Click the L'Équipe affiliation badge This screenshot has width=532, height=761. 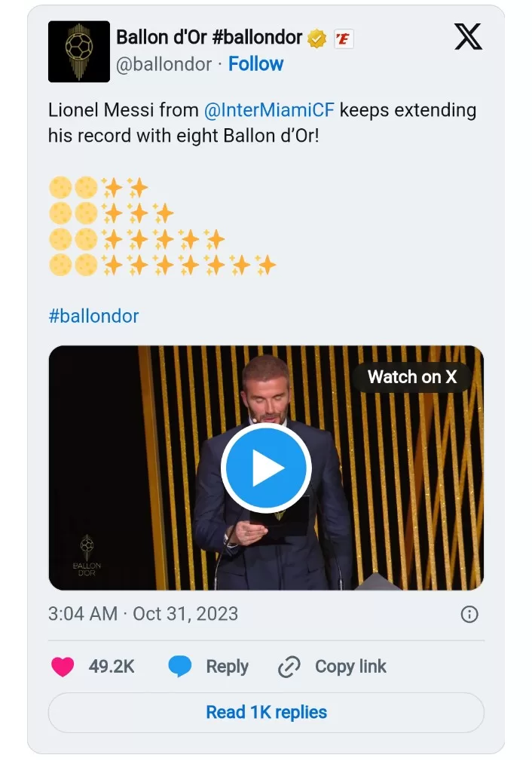coord(344,38)
